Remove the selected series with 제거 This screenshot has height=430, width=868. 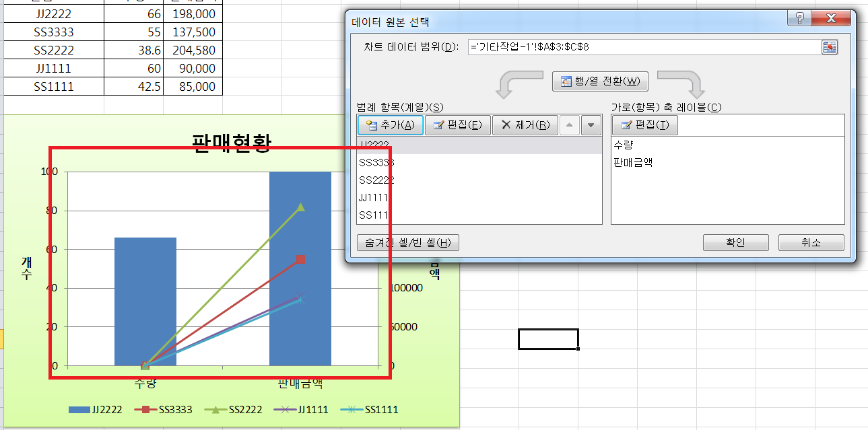[525, 125]
